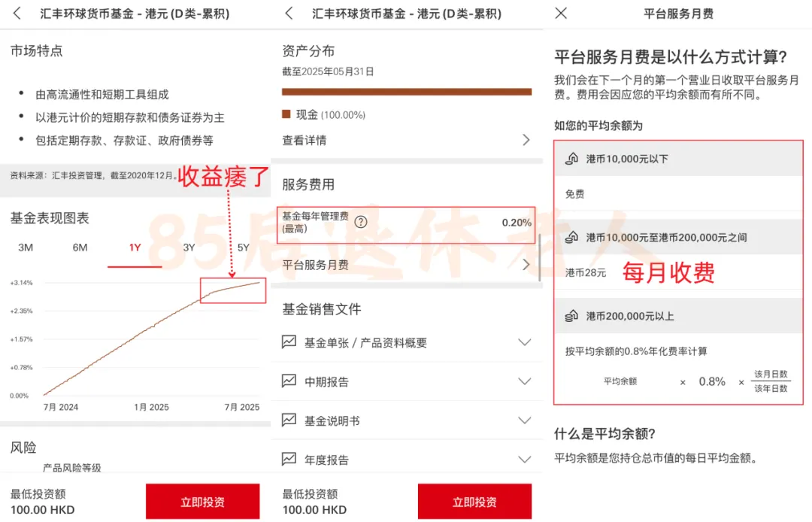Click the 市场特点 heading

[x=36, y=50]
